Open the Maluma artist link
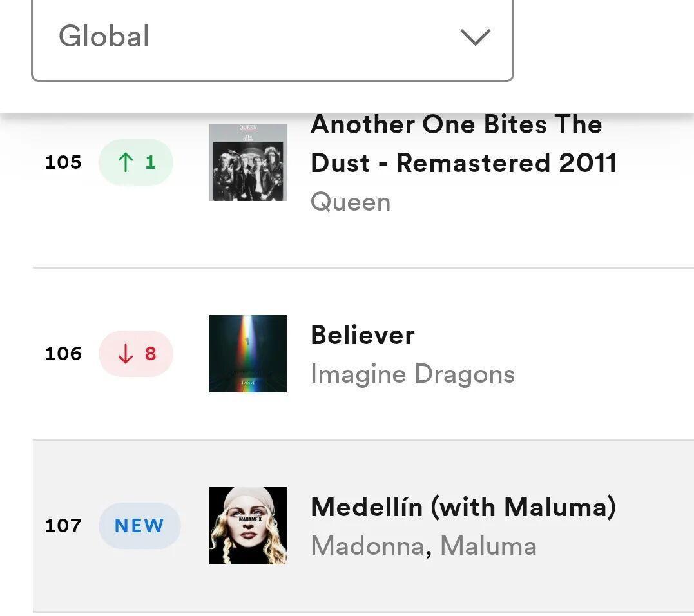 point(488,546)
